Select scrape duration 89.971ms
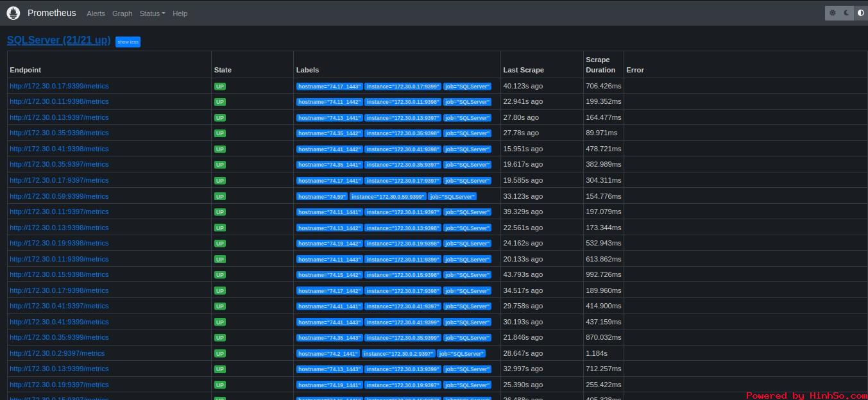This screenshot has height=400, width=868. point(602,133)
